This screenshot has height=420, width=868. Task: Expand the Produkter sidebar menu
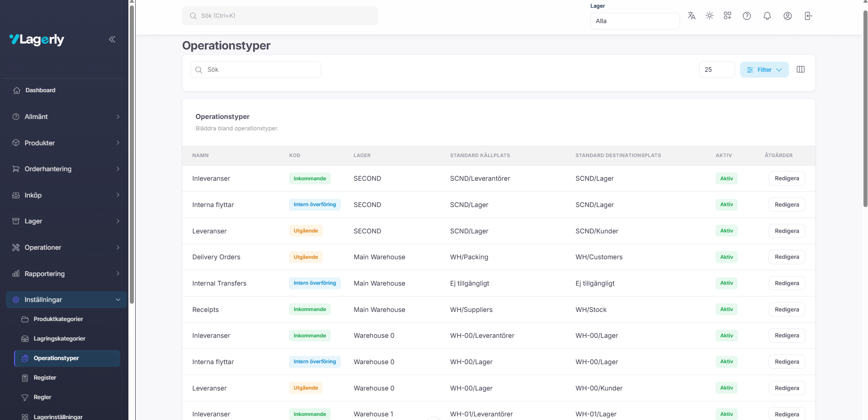pos(66,143)
